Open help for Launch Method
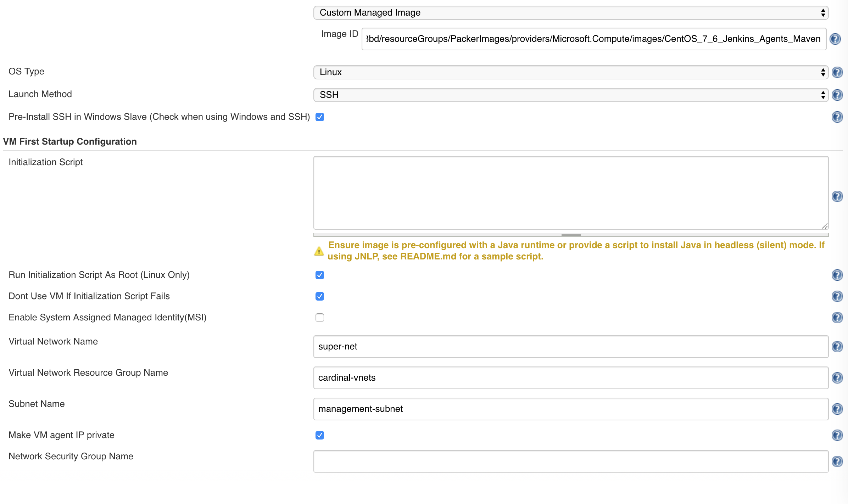The width and height of the screenshot is (848, 504). coord(837,95)
